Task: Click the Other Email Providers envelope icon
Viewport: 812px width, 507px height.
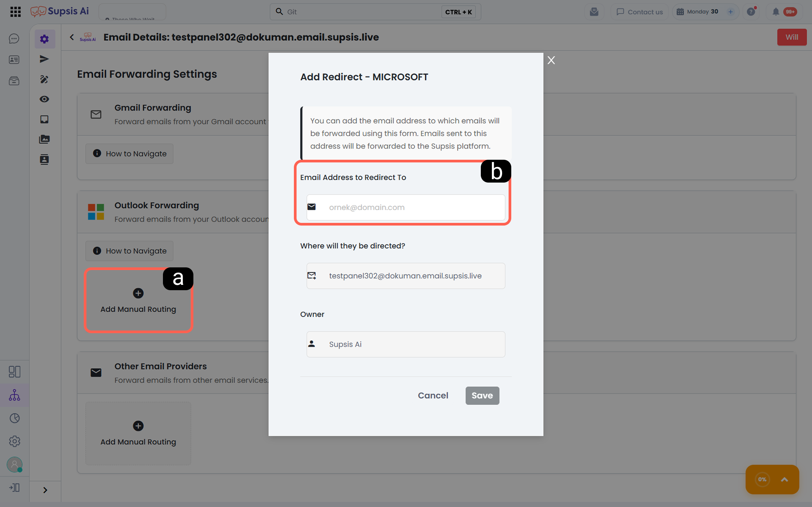Action: click(96, 373)
